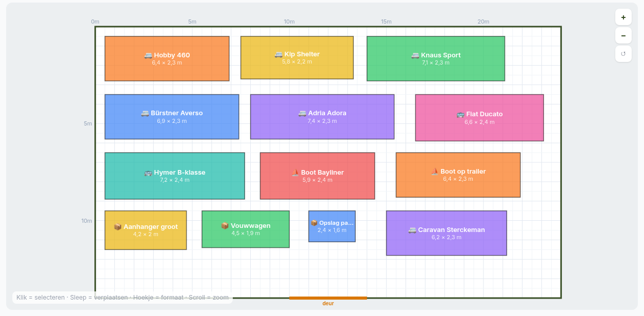Select the Caravan Sterckeman block
Screen dimensions: 644x316
tap(447, 233)
